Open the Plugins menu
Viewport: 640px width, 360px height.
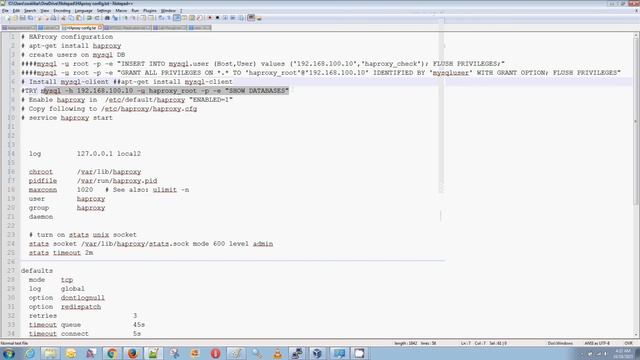click(x=150, y=11)
